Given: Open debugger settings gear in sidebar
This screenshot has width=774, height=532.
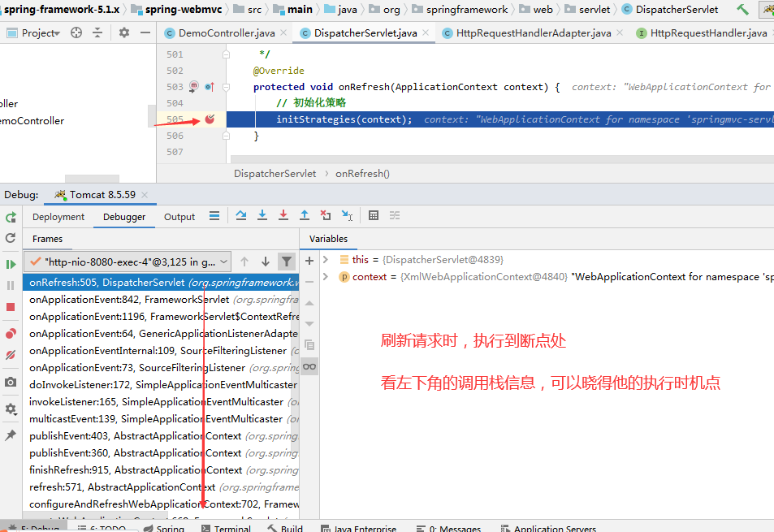Looking at the screenshot, I should tap(11, 409).
